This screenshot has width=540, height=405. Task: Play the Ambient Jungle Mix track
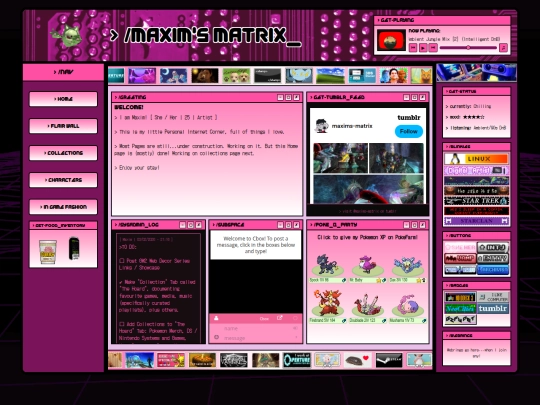[423, 48]
